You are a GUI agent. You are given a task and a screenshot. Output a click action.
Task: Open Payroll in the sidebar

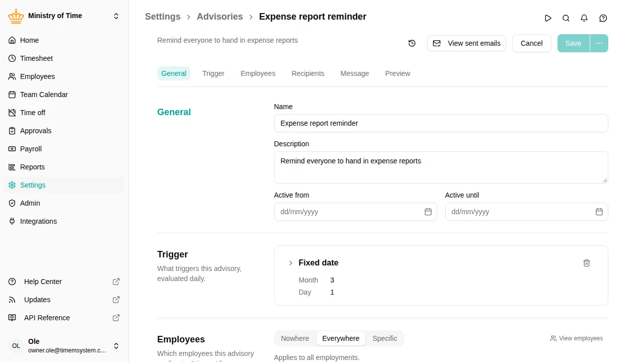coord(64,149)
